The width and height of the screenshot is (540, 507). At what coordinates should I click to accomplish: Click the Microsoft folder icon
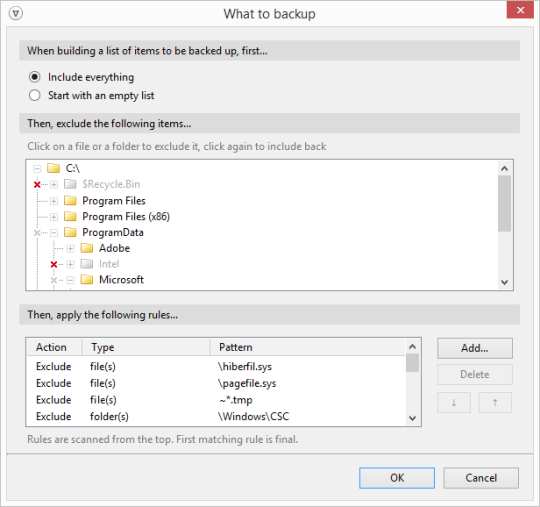87,279
